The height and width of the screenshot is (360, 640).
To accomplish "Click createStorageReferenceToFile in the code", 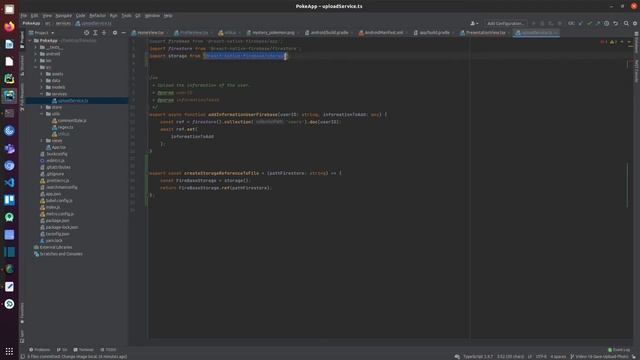I will (x=221, y=173).
